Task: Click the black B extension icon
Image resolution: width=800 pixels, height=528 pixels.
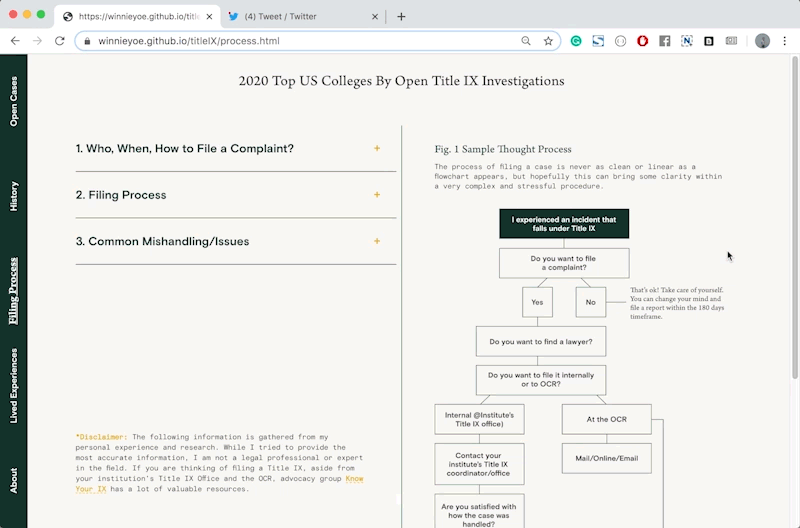Action: [709, 41]
